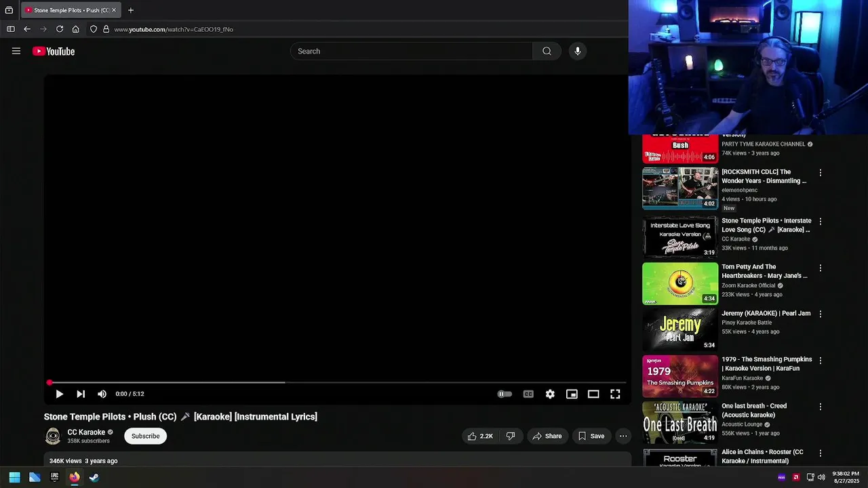This screenshot has height=488, width=868.
Task: Share the video
Action: 547,436
